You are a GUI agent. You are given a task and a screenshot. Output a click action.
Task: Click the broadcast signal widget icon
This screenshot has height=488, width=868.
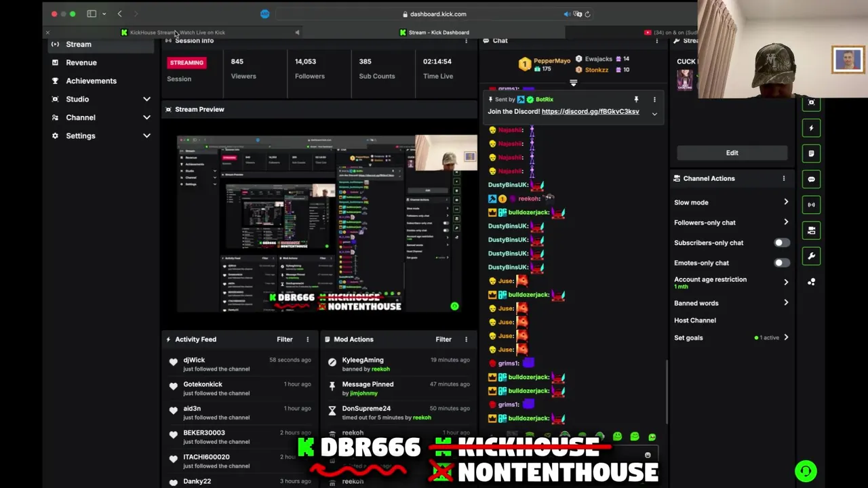811,205
